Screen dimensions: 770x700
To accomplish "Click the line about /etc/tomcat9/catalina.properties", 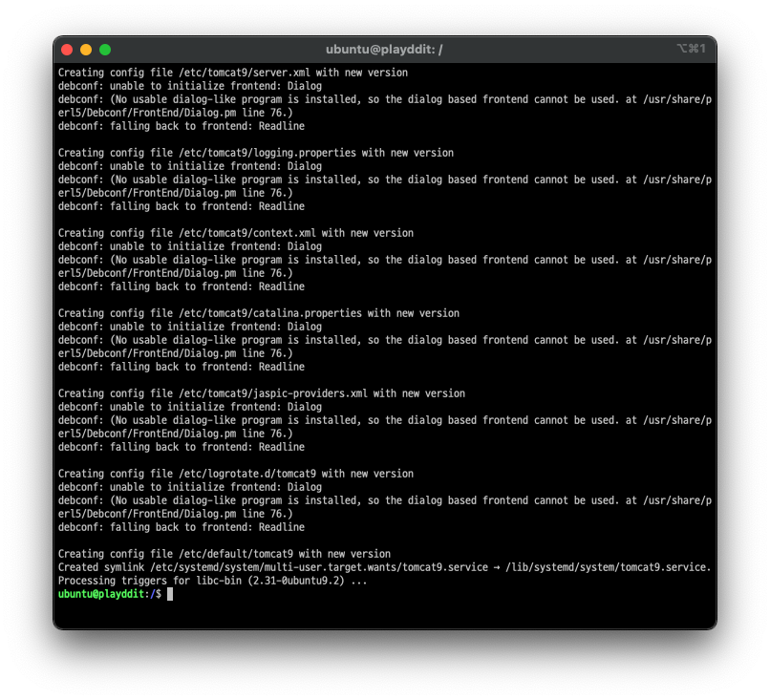I will coord(259,313).
